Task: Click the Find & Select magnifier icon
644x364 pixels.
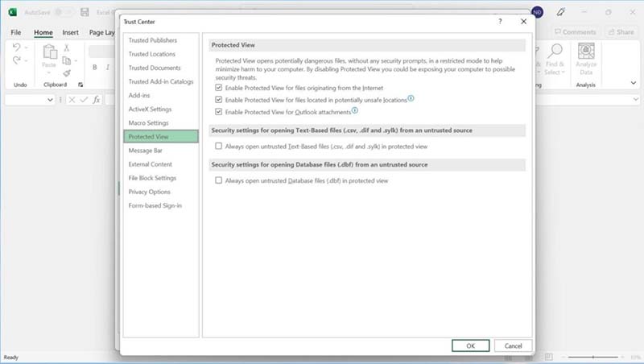Action: [555, 51]
